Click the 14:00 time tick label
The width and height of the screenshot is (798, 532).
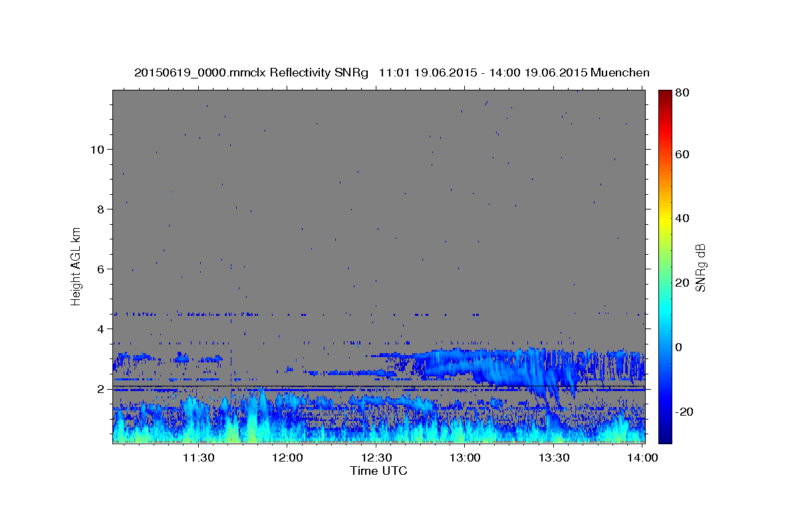tap(642, 458)
